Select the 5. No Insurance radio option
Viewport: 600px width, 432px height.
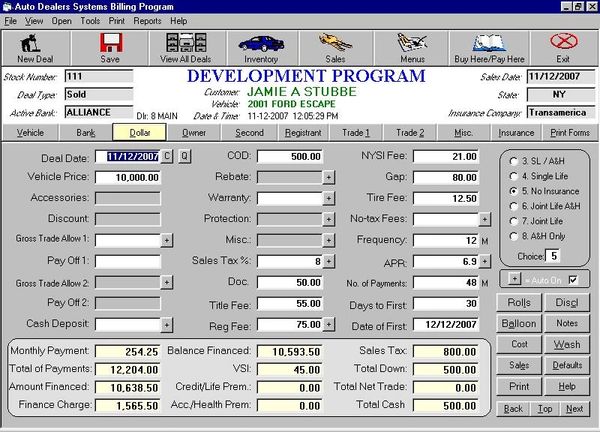[x=515, y=190]
